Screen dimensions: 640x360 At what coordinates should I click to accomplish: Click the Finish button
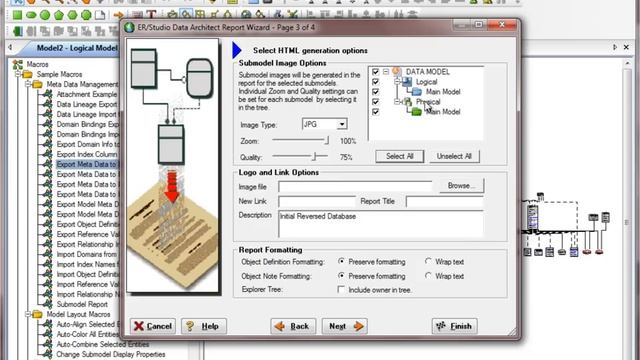pos(454,326)
